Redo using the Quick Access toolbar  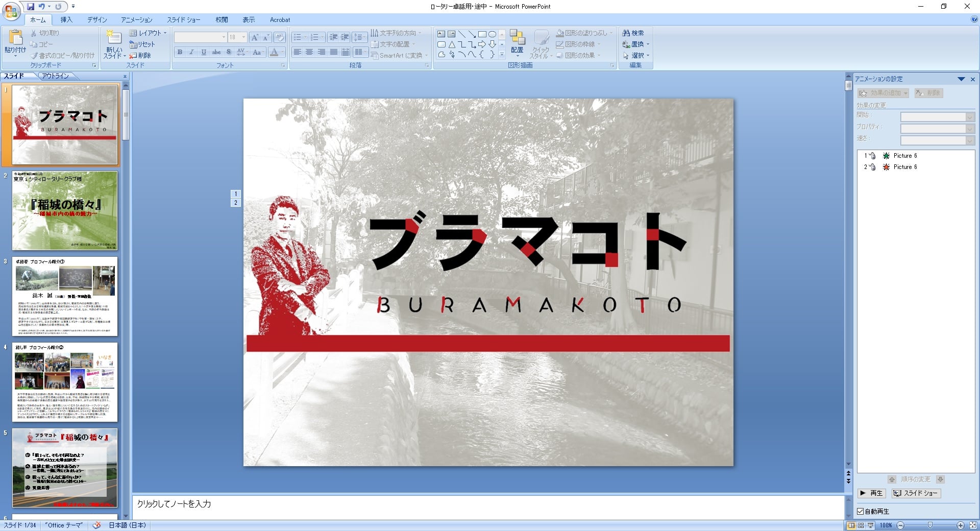[x=58, y=7]
